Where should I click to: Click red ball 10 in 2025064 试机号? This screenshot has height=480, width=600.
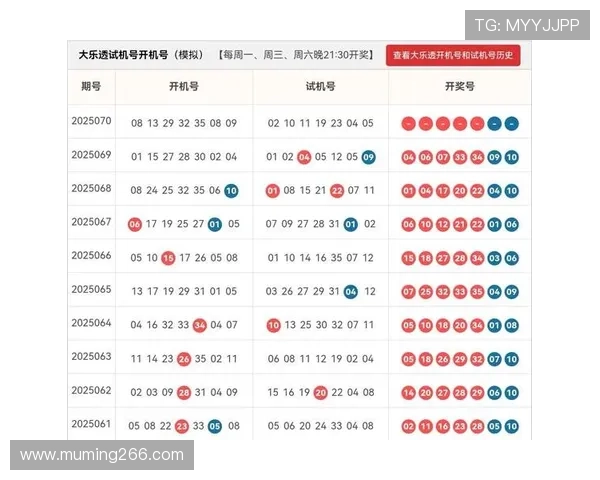pos(273,325)
